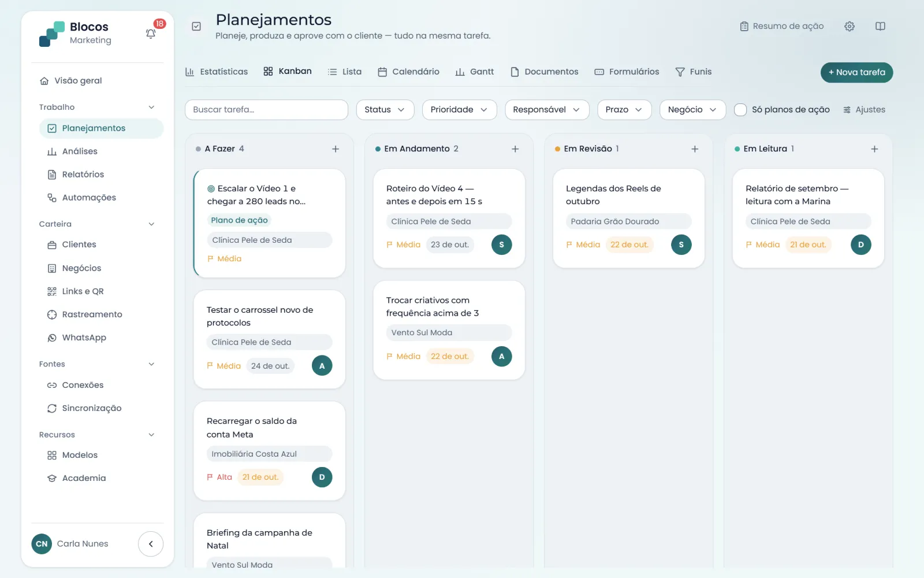Switch to the Funis tab
The height and width of the screenshot is (578, 924).
coord(694,72)
